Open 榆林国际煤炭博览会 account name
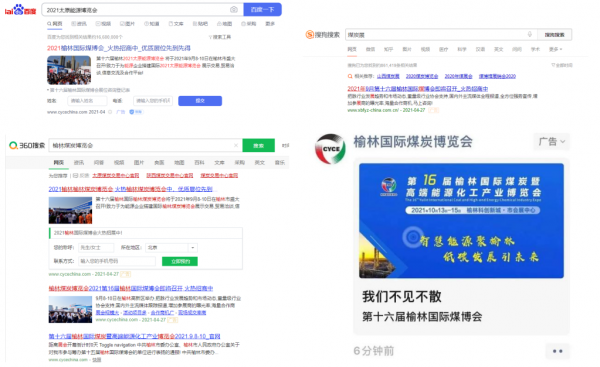This screenshot has height=367, width=600. click(x=413, y=142)
